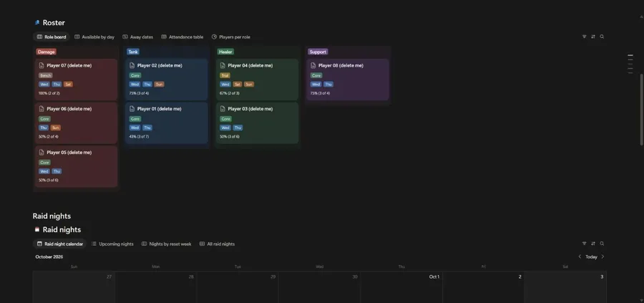644x303 pixels.
Task: Click Player 08 page icon
Action: tap(313, 65)
